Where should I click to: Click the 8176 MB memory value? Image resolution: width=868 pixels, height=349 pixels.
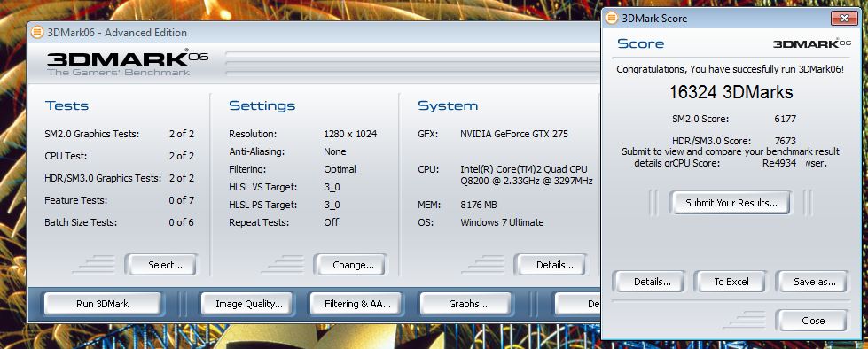478,206
